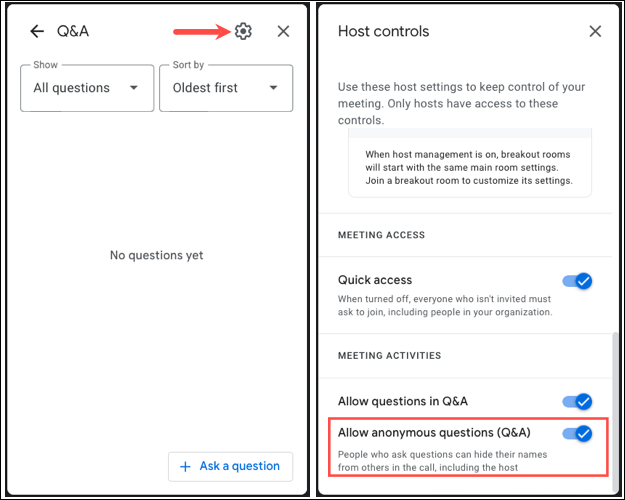Disable Allow questions in Q&A switch

click(x=577, y=401)
